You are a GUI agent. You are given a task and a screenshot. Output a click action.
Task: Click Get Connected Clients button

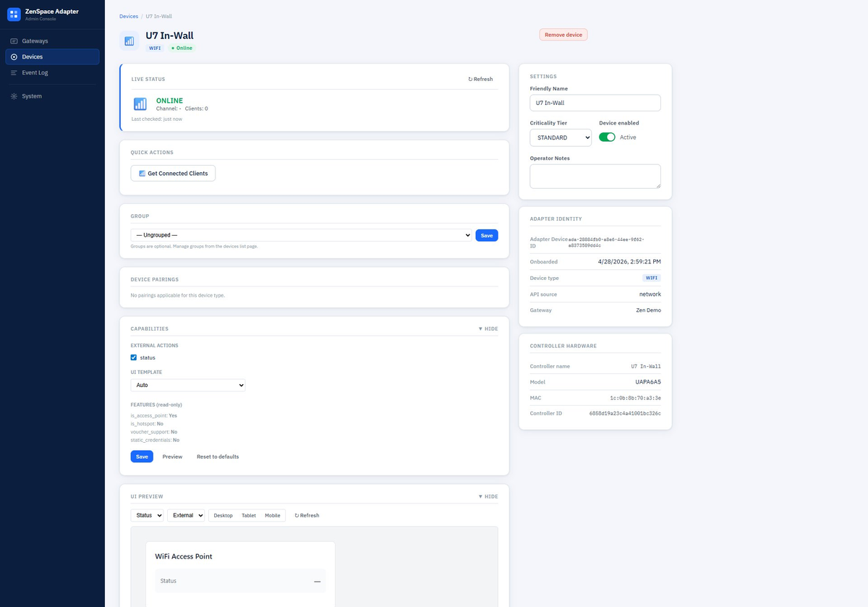click(x=173, y=174)
